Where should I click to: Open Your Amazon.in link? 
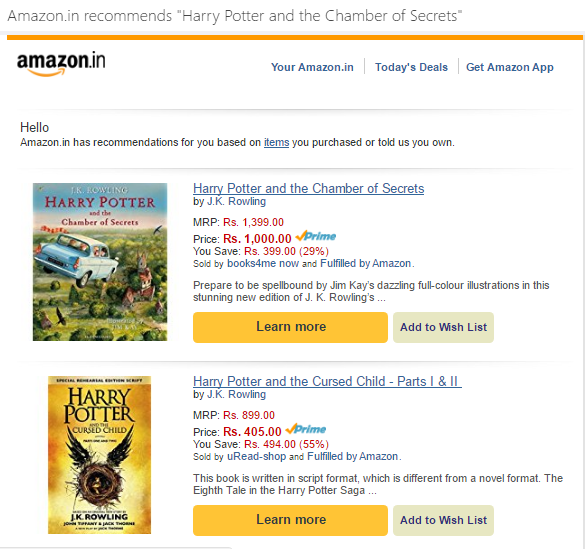click(312, 67)
